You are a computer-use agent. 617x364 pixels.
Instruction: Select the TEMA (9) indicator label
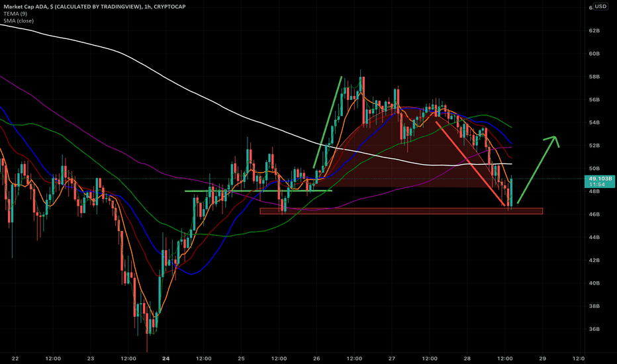pyautogui.click(x=15, y=13)
